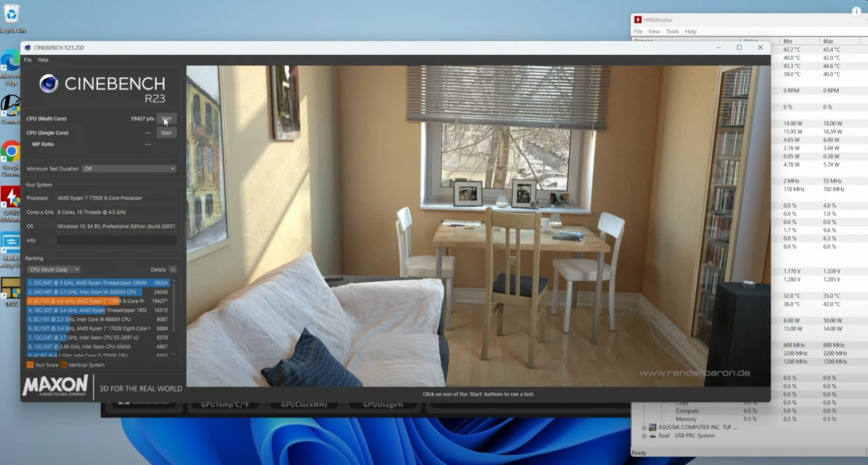Viewport: 868px width, 465px height.
Task: Select the Ryzen 7 1700X ranking row
Action: [x=98, y=328]
